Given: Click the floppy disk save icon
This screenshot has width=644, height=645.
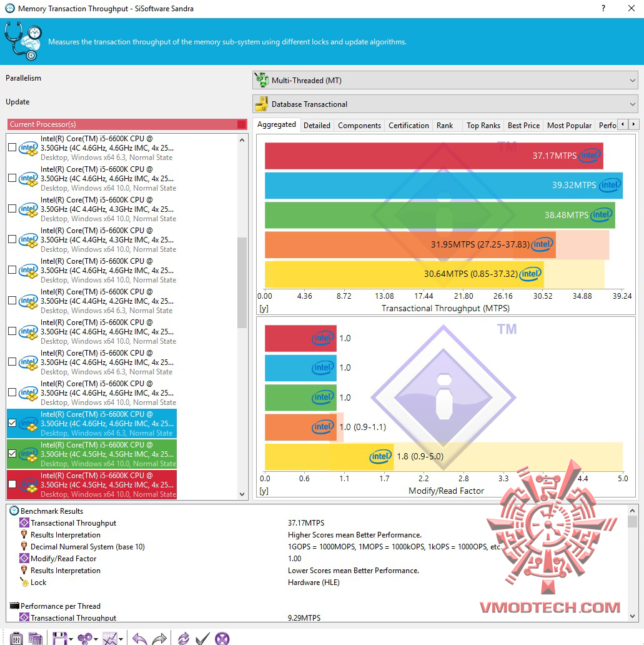Looking at the screenshot, I should [x=59, y=638].
